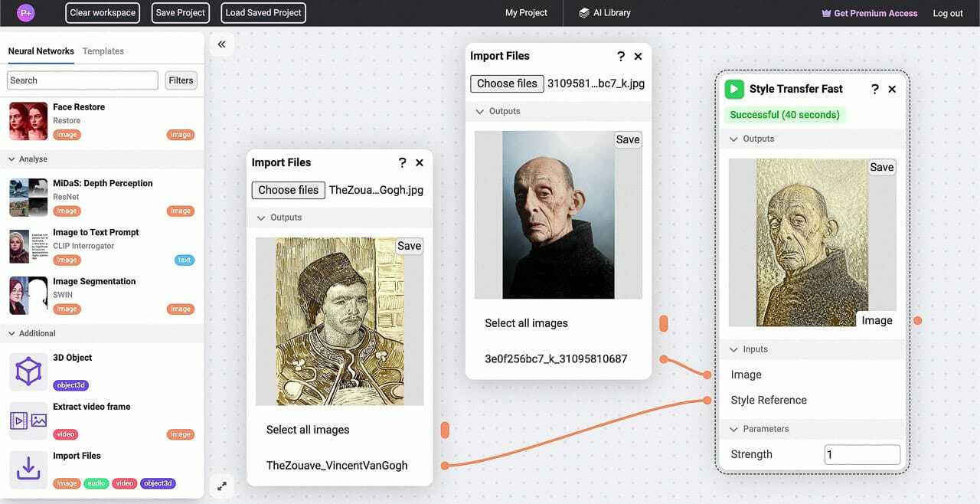Click Select all images port on portrait node
Screen dimensions: 980x504
664,323
